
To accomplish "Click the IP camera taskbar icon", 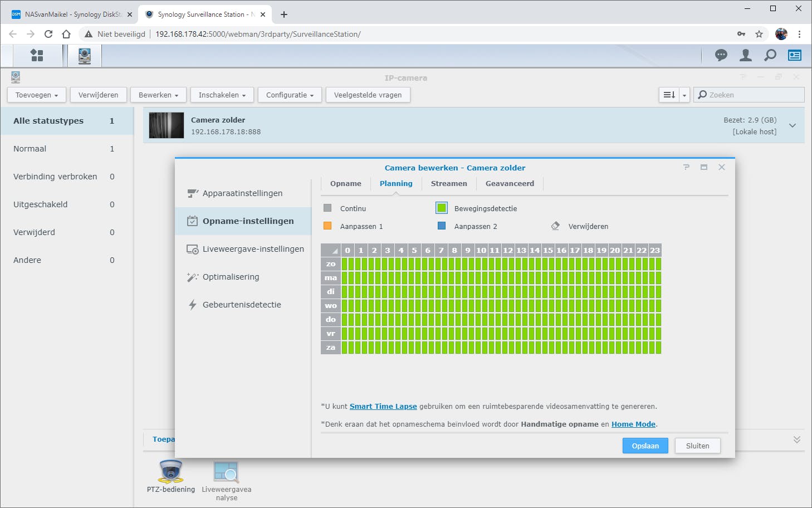I will [x=85, y=56].
